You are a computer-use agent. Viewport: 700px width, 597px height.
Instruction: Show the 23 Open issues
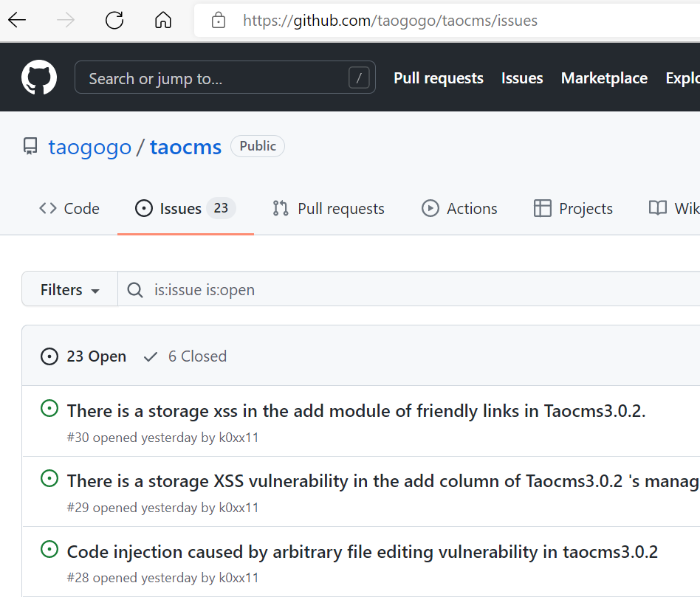83,356
